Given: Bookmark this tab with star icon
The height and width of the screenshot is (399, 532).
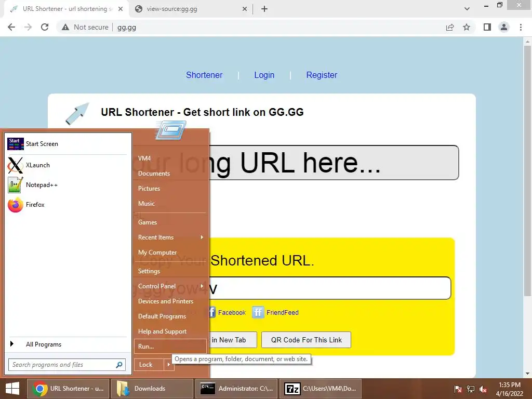Looking at the screenshot, I should [x=467, y=27].
